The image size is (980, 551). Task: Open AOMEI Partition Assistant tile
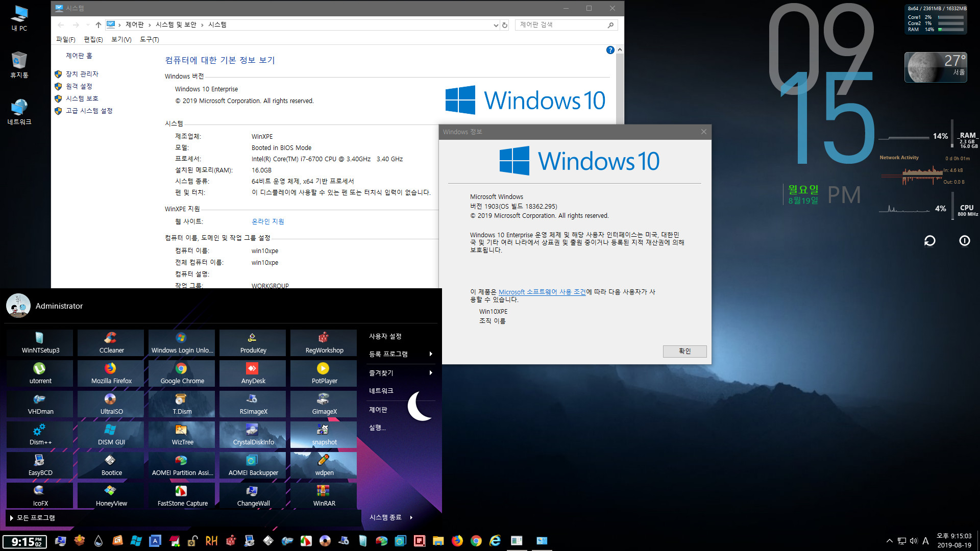tap(182, 465)
